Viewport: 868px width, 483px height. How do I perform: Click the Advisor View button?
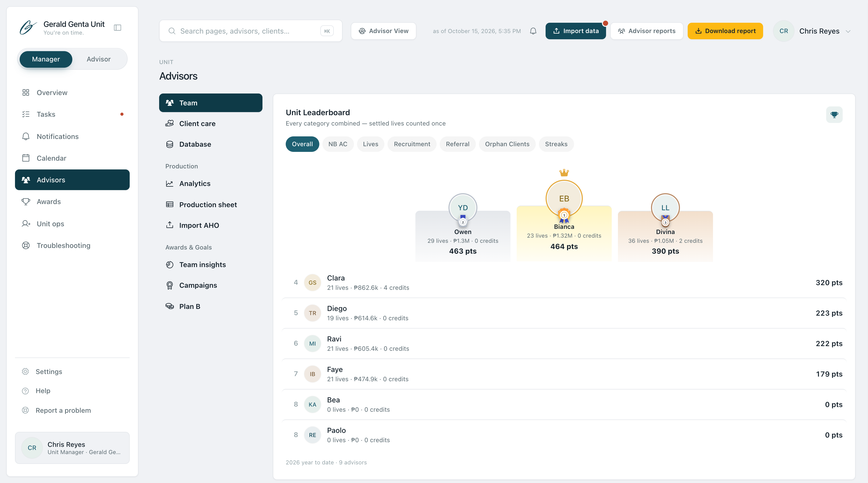383,31
